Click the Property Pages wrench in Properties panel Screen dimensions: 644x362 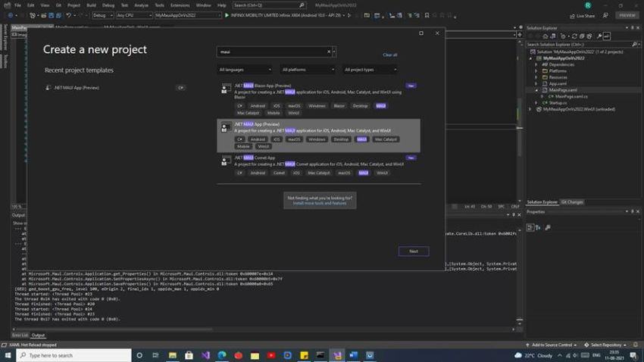tap(548, 227)
